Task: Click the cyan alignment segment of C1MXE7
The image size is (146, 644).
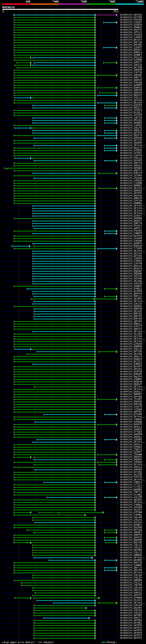Action: [x=110, y=22]
